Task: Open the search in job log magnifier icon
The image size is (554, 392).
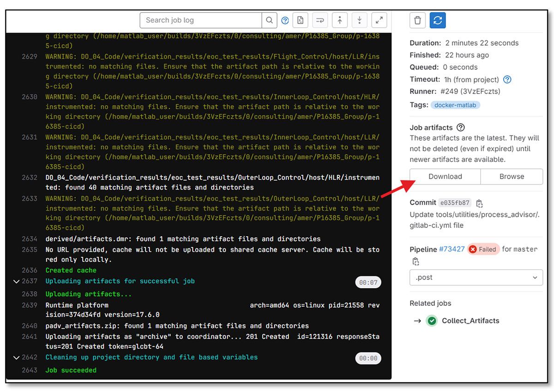Action: pos(269,20)
